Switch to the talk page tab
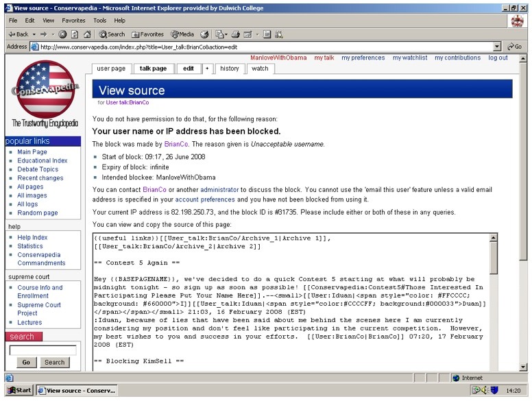 click(x=153, y=69)
